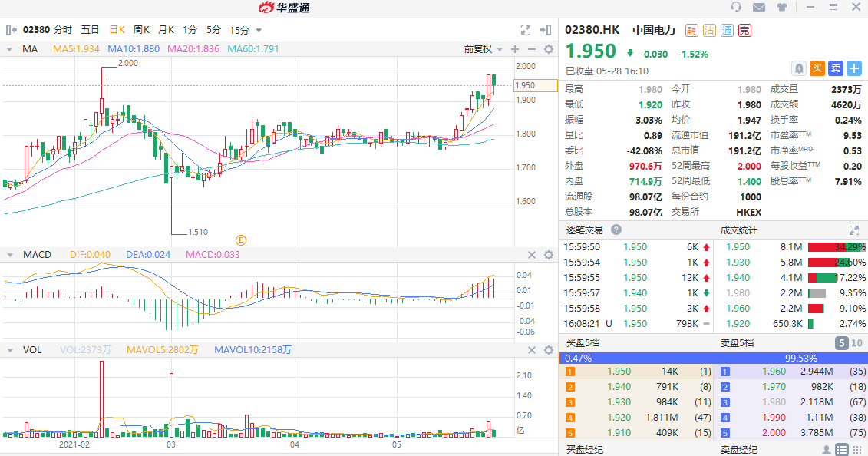Add stock to watchlist with plus icon
The height and width of the screenshot is (456, 868).
[854, 68]
